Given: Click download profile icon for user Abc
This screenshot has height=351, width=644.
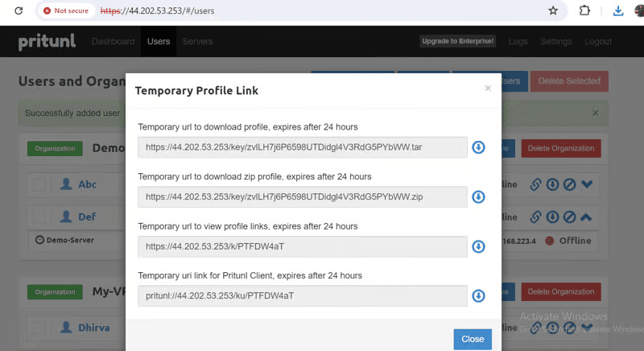Looking at the screenshot, I should pos(552,184).
